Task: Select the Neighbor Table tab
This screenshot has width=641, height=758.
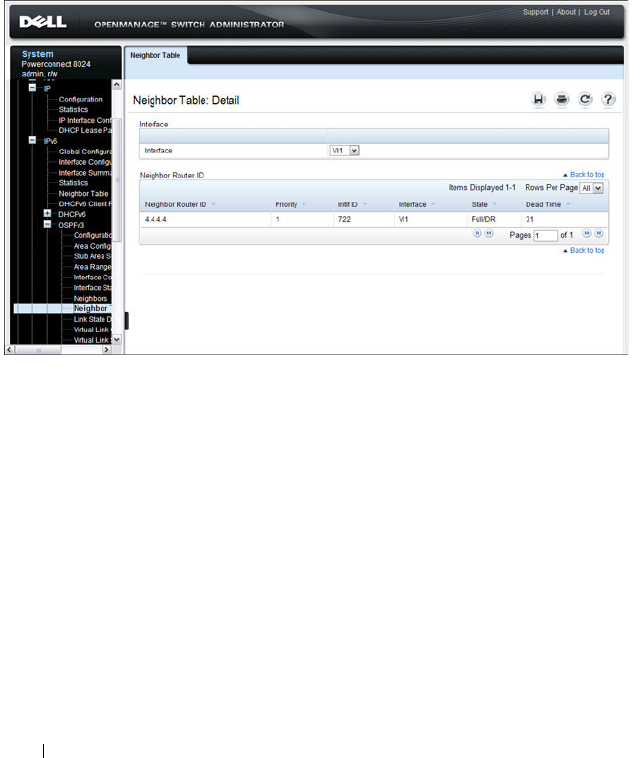Action: click(x=155, y=56)
